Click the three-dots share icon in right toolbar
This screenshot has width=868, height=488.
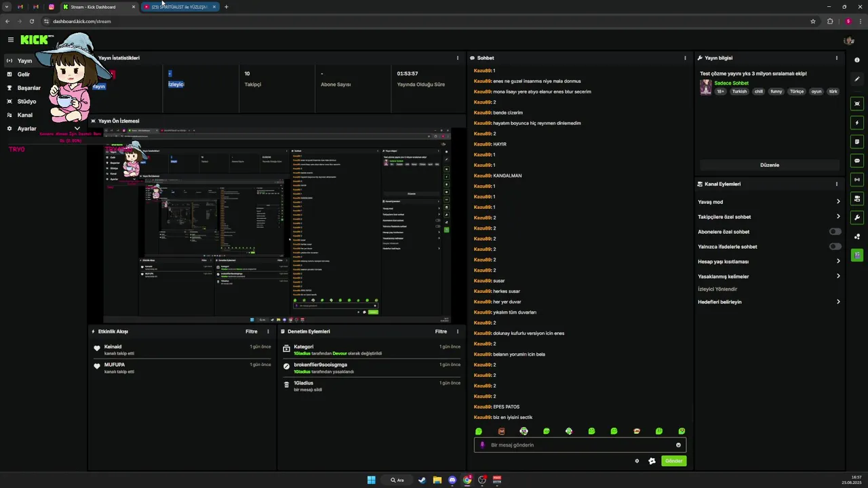point(857,237)
